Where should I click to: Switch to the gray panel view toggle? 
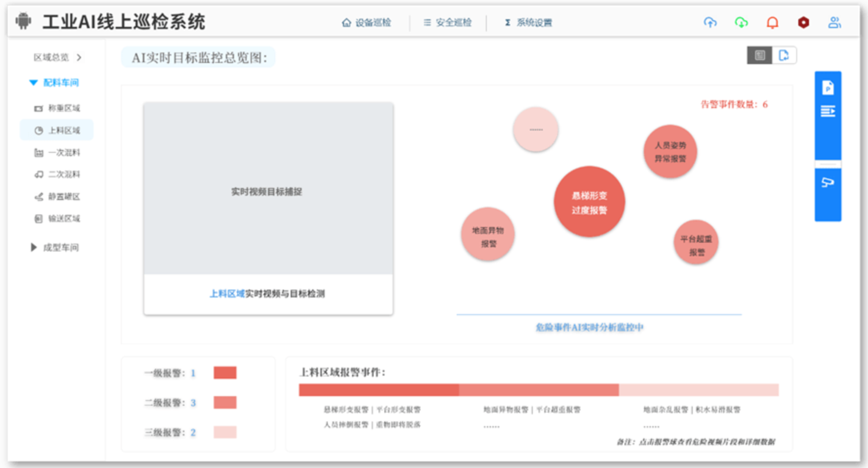coord(759,56)
